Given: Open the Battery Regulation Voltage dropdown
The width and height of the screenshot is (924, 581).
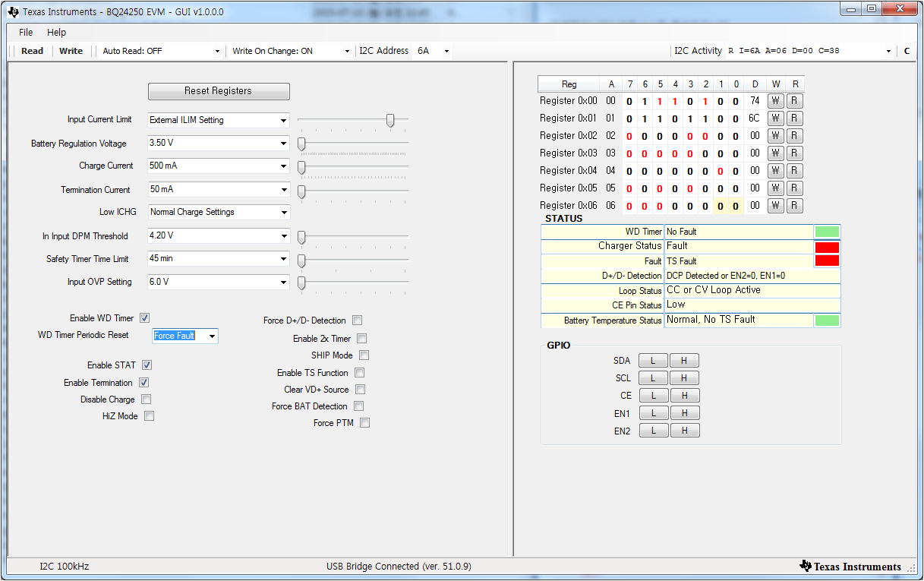Looking at the screenshot, I should tap(219, 144).
